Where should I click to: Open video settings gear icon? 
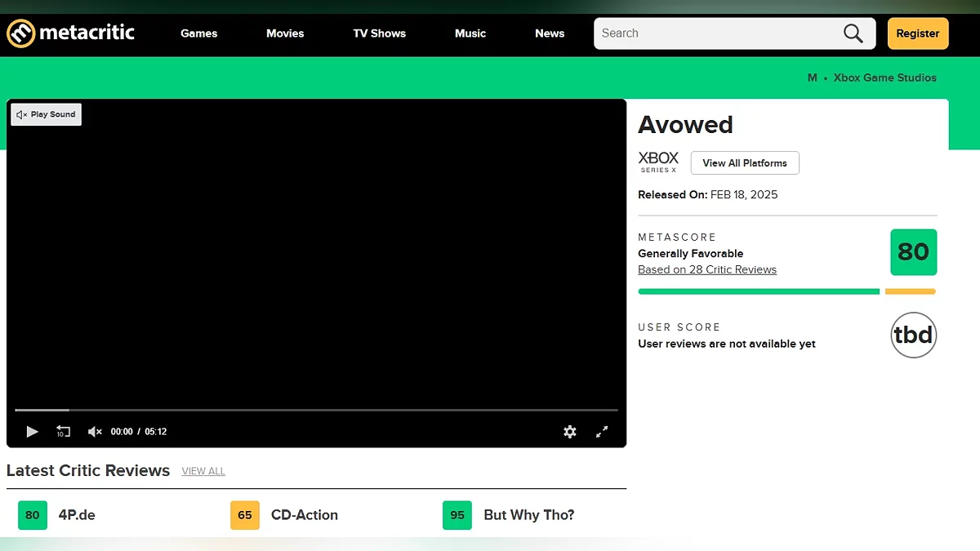pos(570,432)
